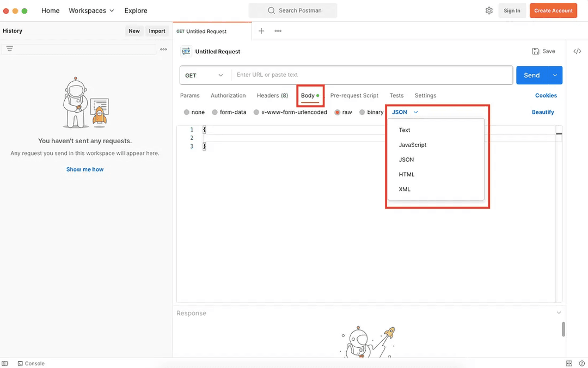Image resolution: width=588 pixels, height=368 pixels.
Task: Toggle sidebar icon in status bar
Action: pos(4,364)
